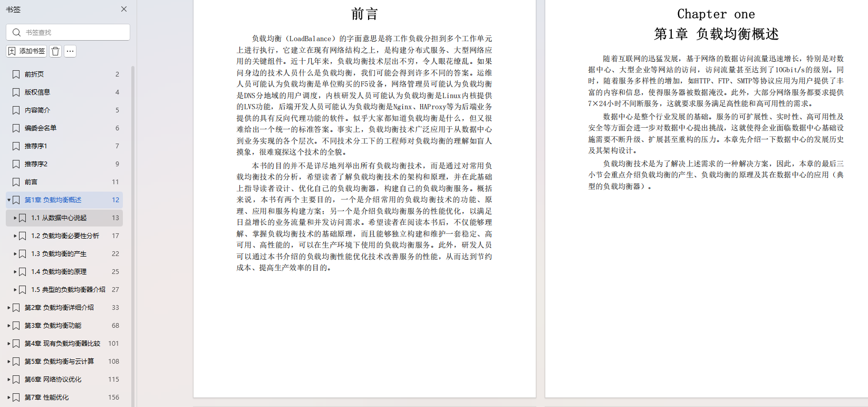Click the trash delete bookmark icon

pos(55,51)
